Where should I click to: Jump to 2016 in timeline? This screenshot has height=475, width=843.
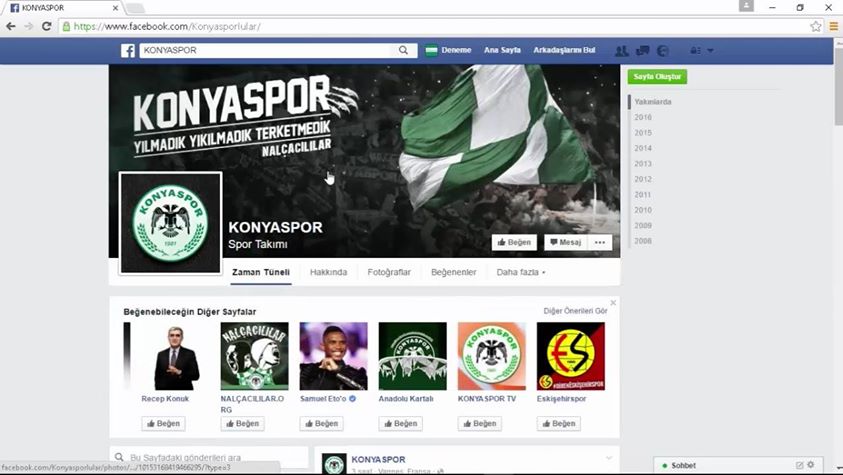click(643, 117)
